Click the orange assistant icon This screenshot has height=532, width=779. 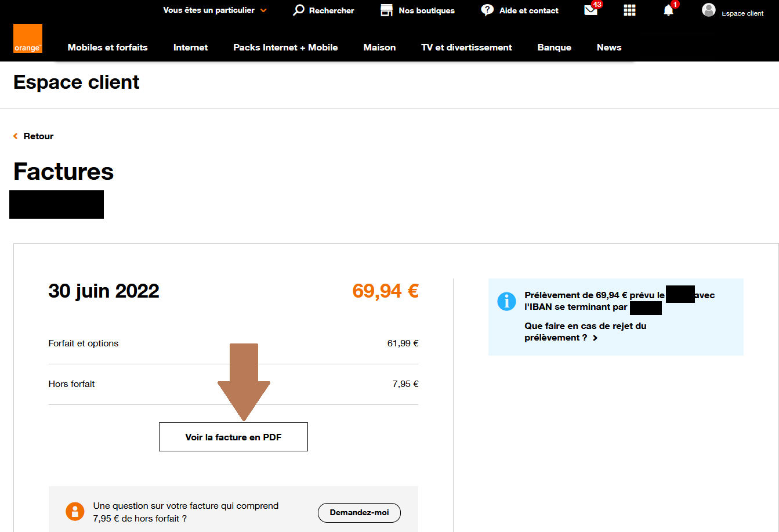pos(75,511)
